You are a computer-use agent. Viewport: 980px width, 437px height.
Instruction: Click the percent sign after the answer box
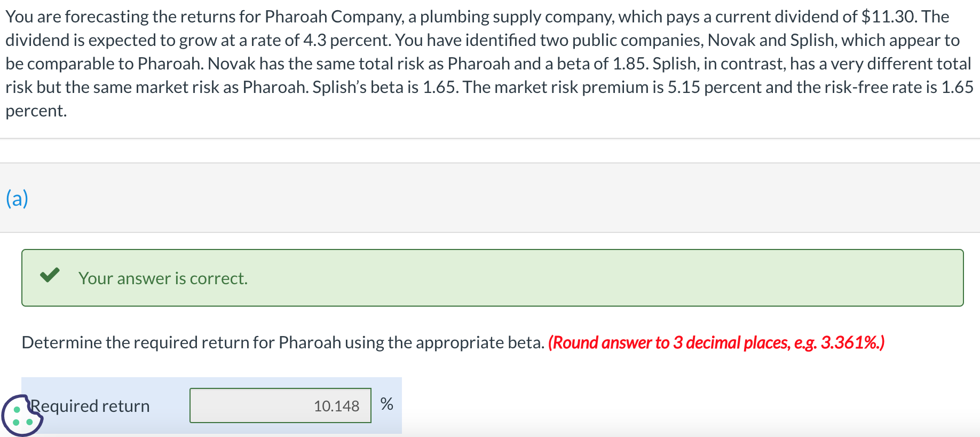pos(387,404)
